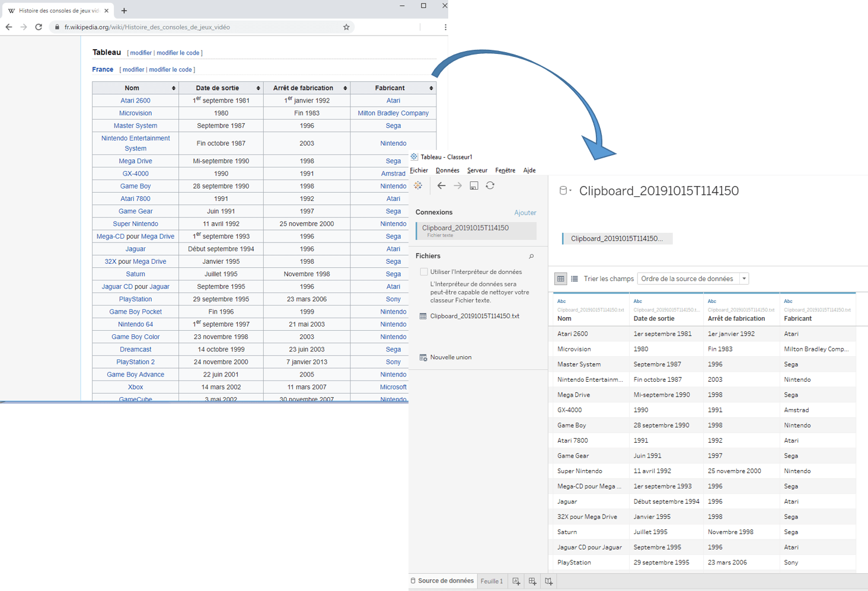Switch to metadata list view icon

(575, 279)
